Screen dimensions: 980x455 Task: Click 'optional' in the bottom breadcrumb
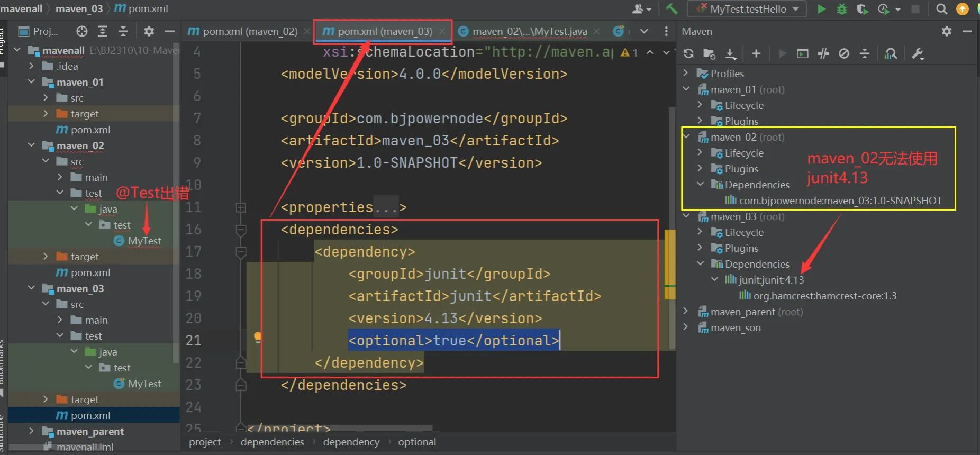point(418,442)
